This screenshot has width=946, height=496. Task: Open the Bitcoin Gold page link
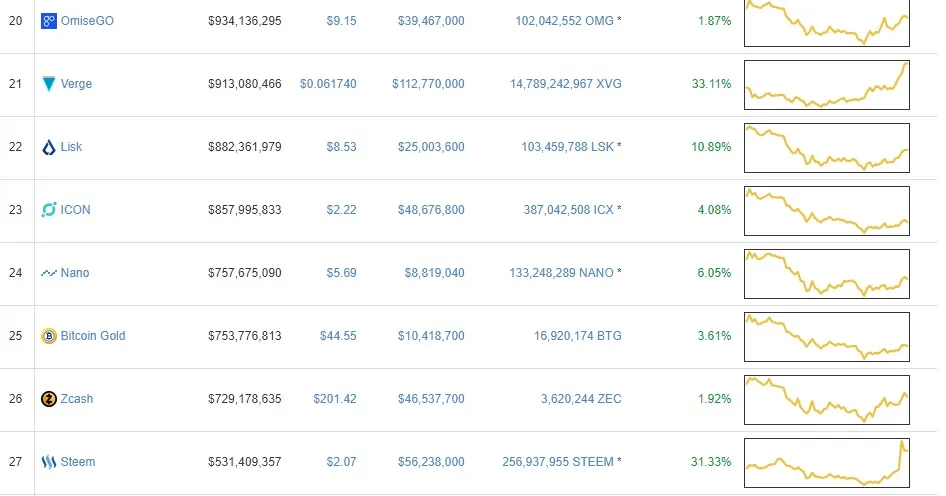pos(93,335)
